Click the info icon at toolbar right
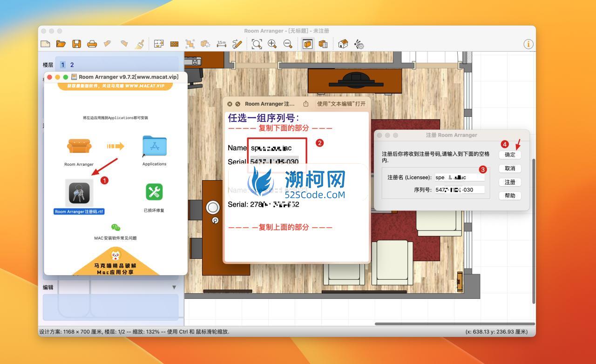 pos(528,44)
